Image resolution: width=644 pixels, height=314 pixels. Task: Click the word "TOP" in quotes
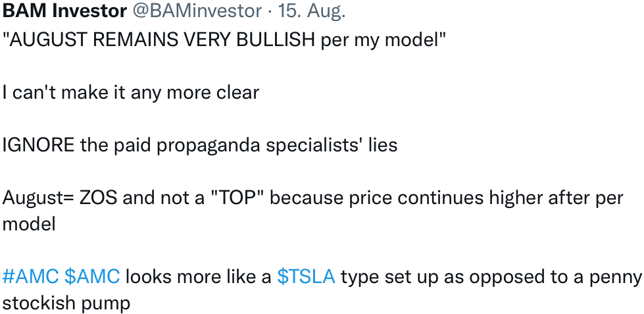point(237,197)
